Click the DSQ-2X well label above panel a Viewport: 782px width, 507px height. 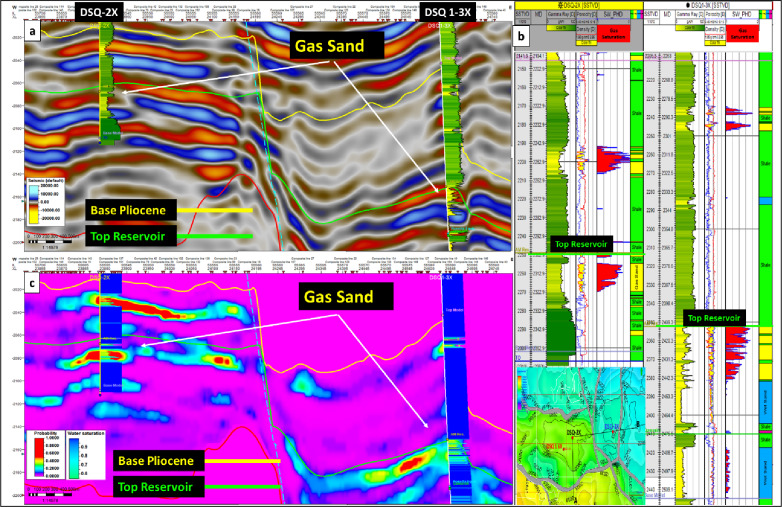[99, 12]
